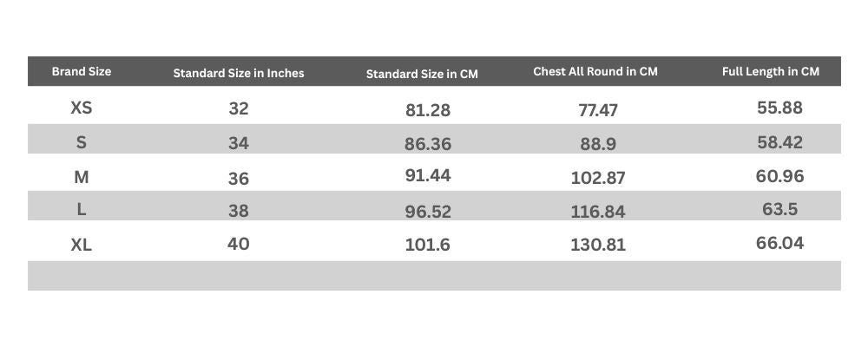Select the 63.5 full length value
The width and height of the screenshot is (868, 347).
click(779, 209)
